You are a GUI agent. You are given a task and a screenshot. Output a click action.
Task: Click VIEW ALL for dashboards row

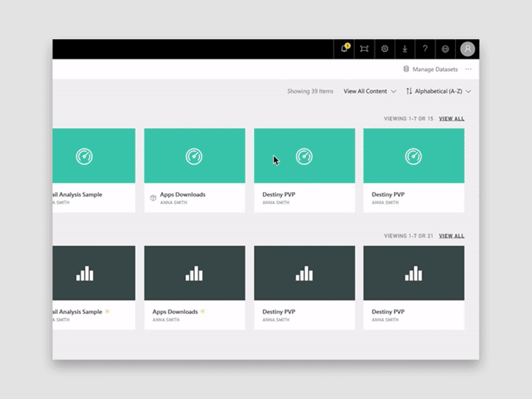[450, 118]
